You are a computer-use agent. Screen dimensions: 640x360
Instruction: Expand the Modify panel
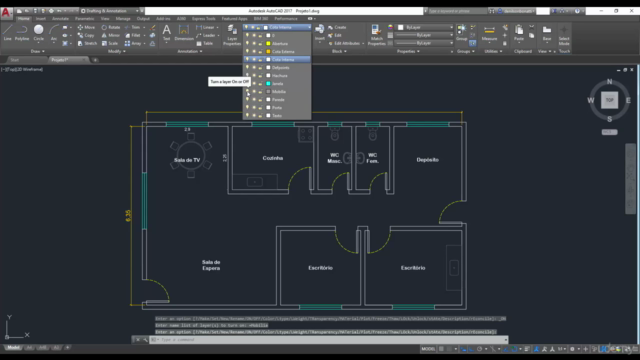coord(117,51)
